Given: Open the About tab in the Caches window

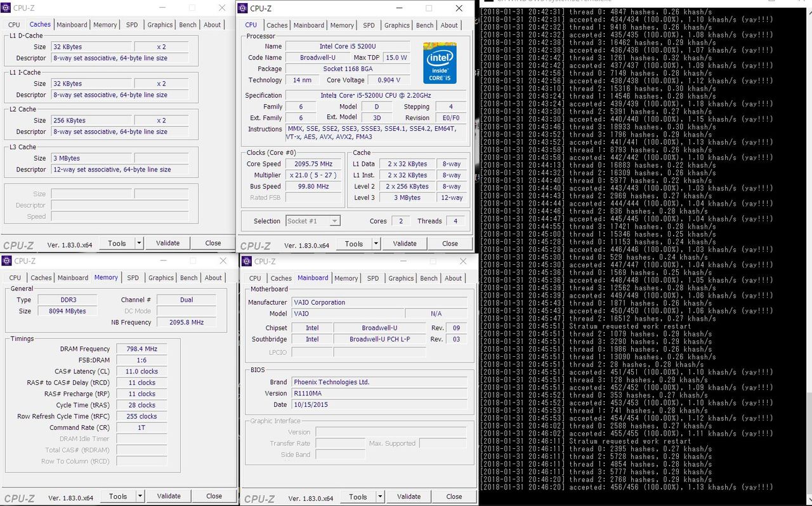Looking at the screenshot, I should (213, 25).
